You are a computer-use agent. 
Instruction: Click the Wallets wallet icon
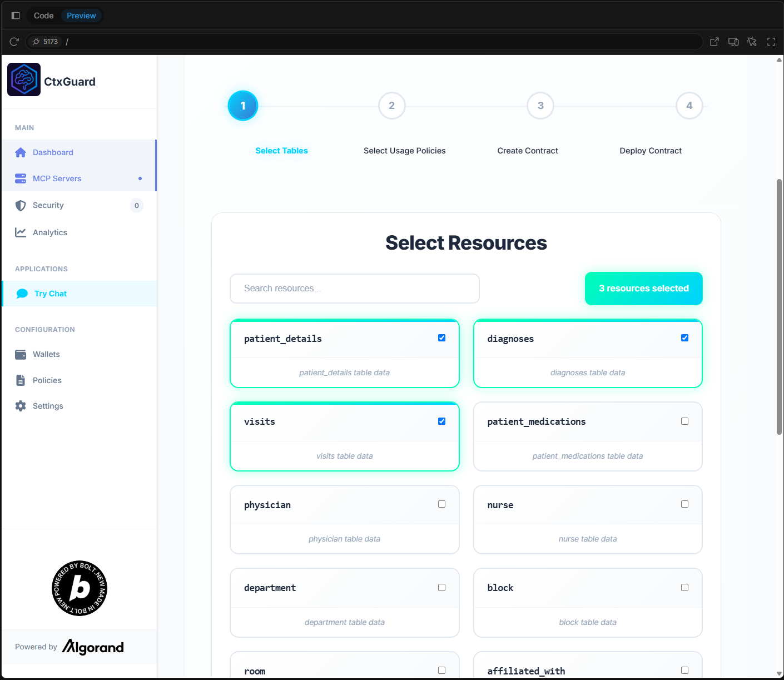coord(21,354)
